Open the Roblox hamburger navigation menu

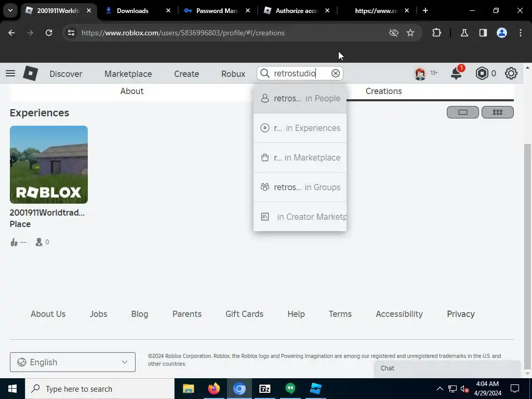click(x=10, y=73)
